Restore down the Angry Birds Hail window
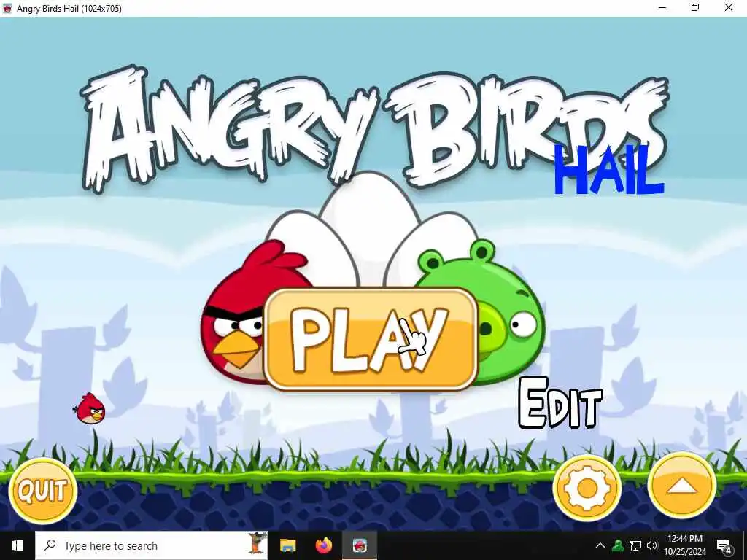The image size is (747, 560). [695, 7]
